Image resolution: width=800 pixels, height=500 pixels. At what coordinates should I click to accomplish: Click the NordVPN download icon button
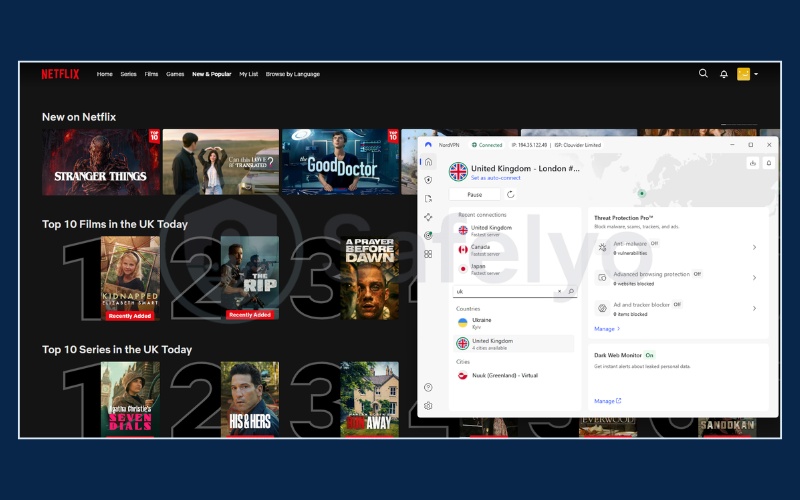(x=753, y=163)
